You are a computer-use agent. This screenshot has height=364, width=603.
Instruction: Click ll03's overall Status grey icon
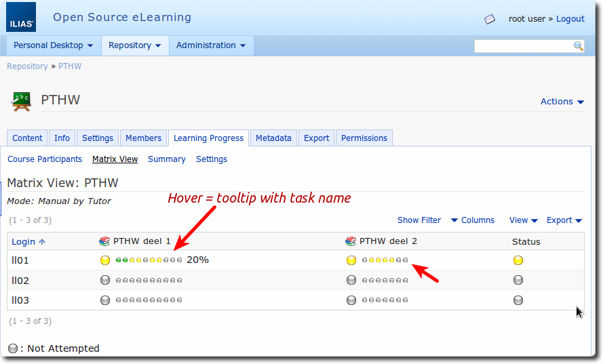pyautogui.click(x=518, y=300)
